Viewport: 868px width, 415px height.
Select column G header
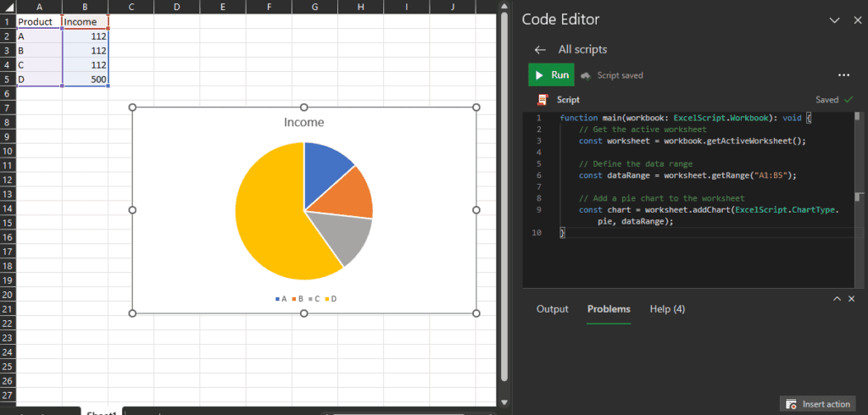tap(314, 7)
